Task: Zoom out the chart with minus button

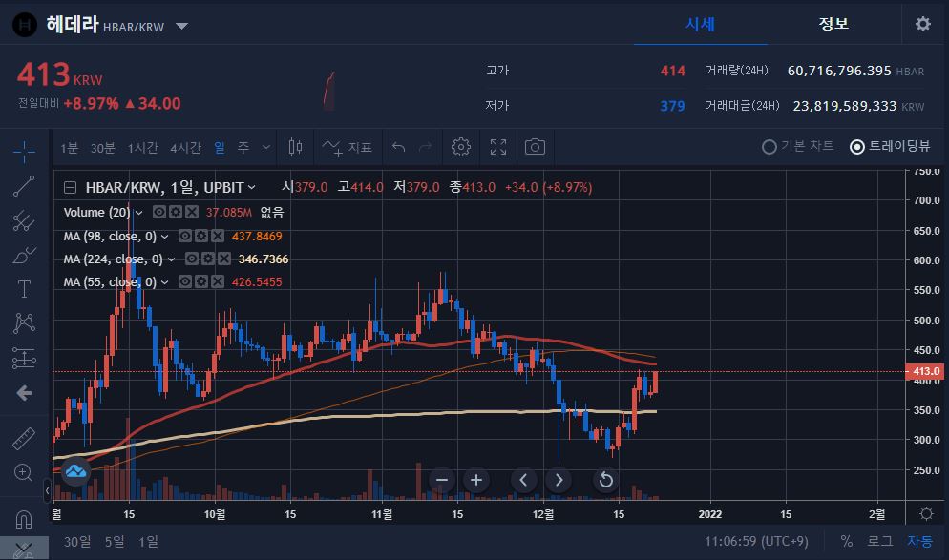Action: click(x=442, y=480)
